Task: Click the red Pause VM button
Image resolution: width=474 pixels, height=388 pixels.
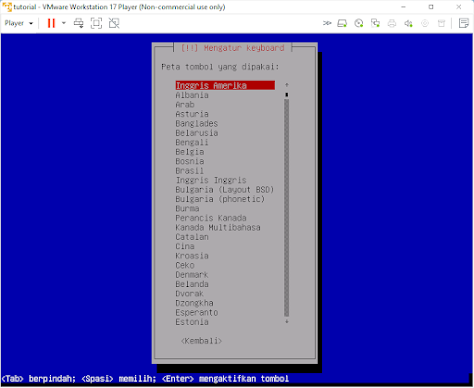Action: click(x=51, y=23)
